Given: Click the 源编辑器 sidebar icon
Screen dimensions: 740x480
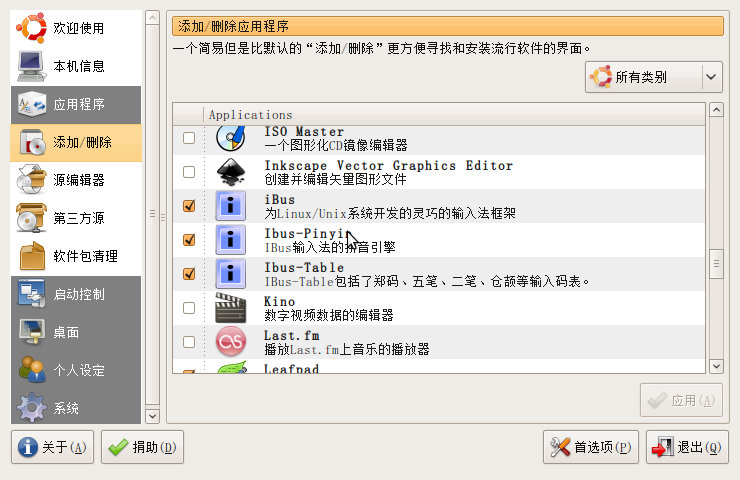Looking at the screenshot, I should 31,180.
